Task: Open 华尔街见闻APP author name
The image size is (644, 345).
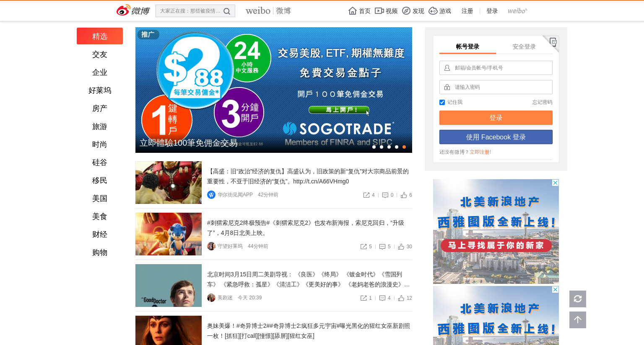Action: coord(235,195)
